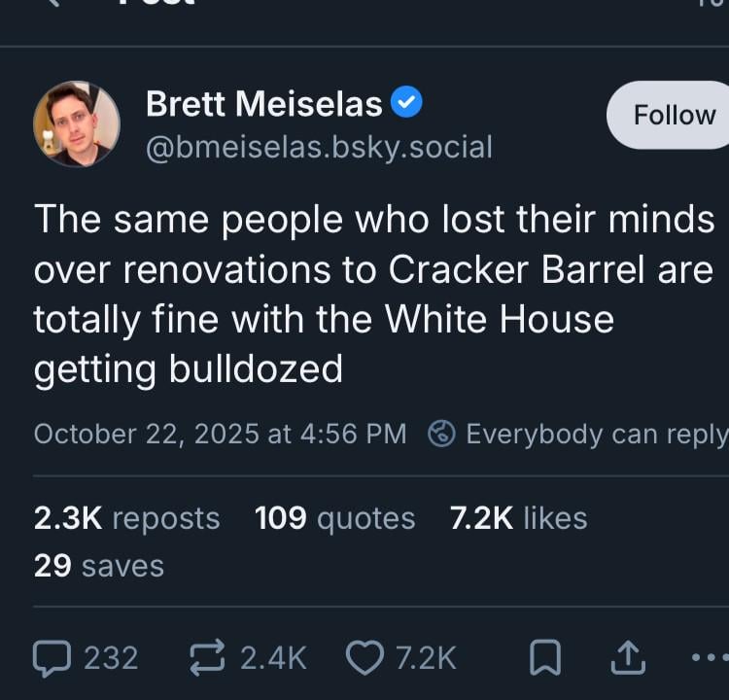View the 7.2K likes list
Viewport: 729px width, 700px height.
pos(518,518)
